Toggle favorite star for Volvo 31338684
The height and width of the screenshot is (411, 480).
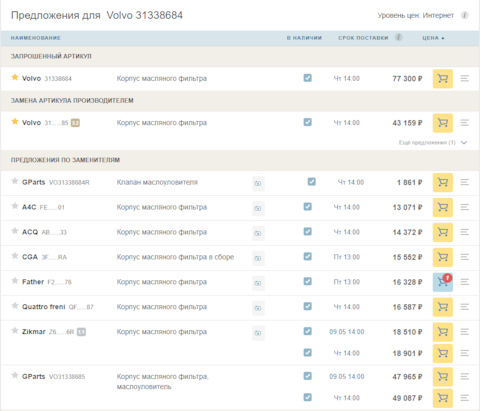(x=15, y=77)
